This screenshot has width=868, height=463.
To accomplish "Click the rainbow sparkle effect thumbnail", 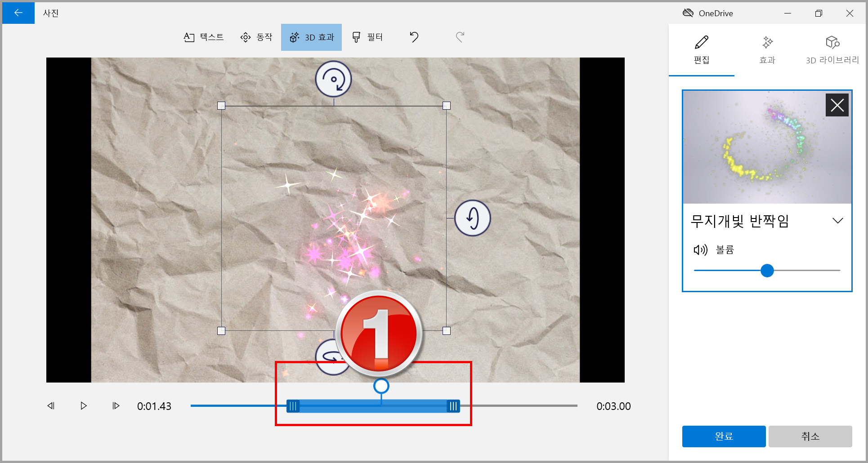I will (767, 147).
